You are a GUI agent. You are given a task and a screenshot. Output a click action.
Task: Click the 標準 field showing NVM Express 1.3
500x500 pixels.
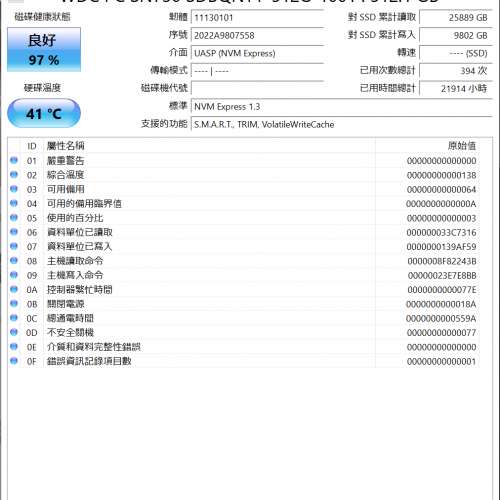tap(342, 107)
